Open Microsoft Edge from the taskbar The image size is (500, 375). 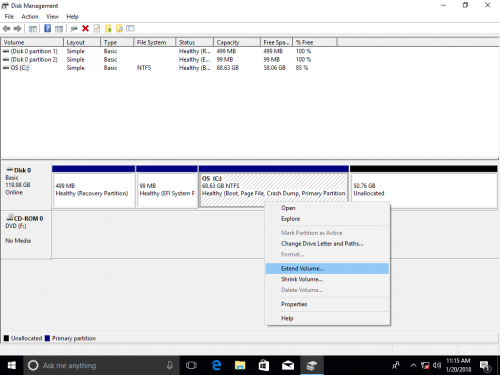coord(216,365)
